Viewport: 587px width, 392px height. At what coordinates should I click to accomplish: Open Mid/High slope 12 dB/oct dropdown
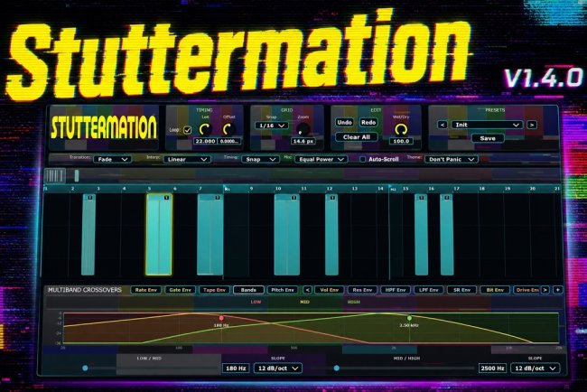coord(535,369)
